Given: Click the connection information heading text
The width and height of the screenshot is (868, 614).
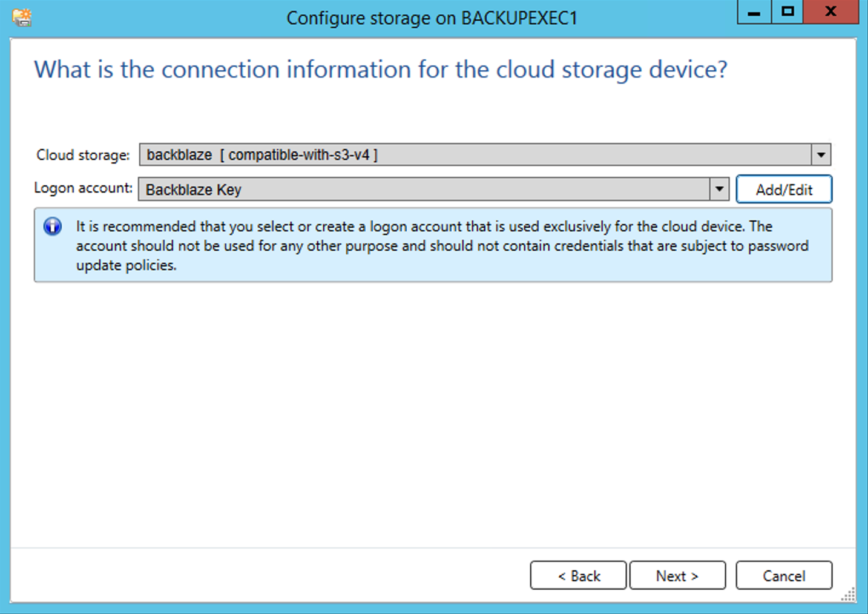Looking at the screenshot, I should (381, 70).
